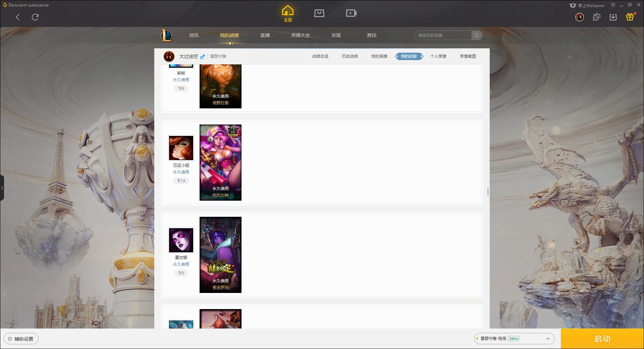
Task: Click the Tencent WeGame logo
Action: pyautogui.click(x=26, y=5)
